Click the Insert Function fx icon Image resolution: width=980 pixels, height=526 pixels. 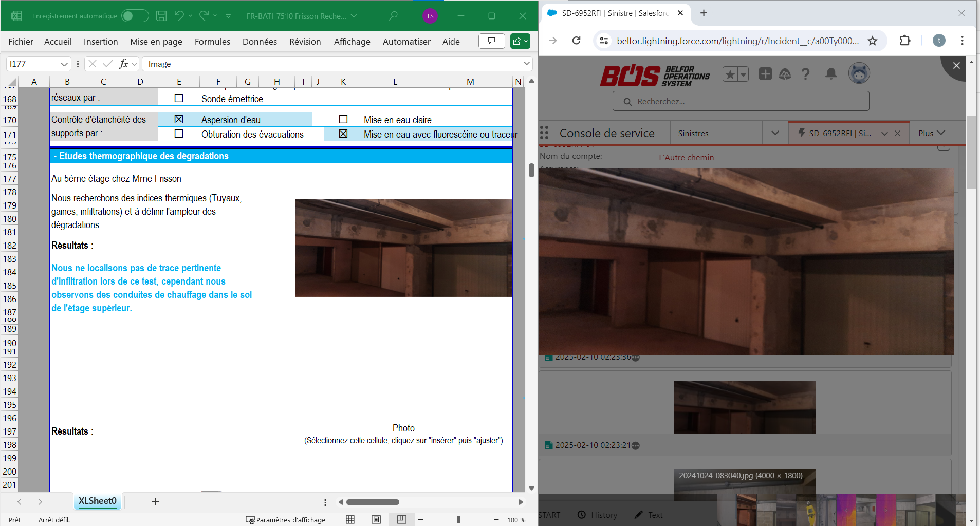click(x=123, y=64)
